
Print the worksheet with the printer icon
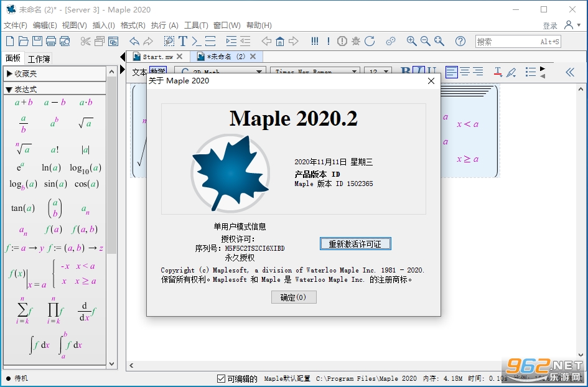click(51, 41)
